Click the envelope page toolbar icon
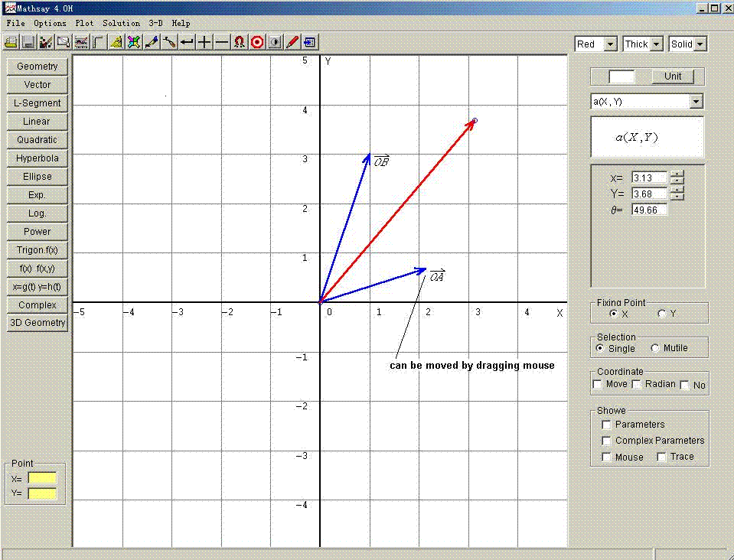The height and width of the screenshot is (560, 734). click(x=64, y=43)
